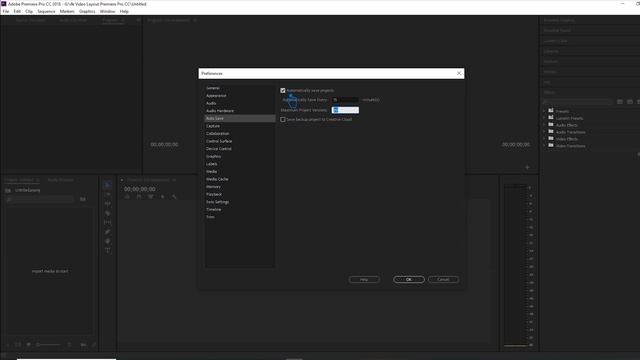Select the Slip tool

[x=107, y=222]
